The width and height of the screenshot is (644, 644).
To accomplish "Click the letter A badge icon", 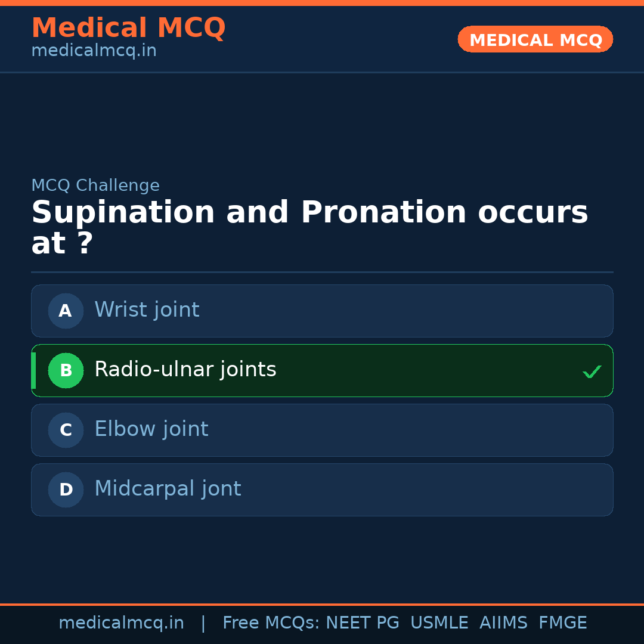I will [65, 311].
